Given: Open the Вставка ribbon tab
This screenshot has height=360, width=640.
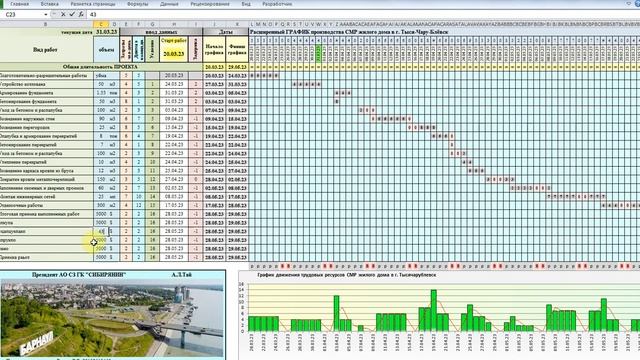Looking at the screenshot, I should click(x=50, y=4).
